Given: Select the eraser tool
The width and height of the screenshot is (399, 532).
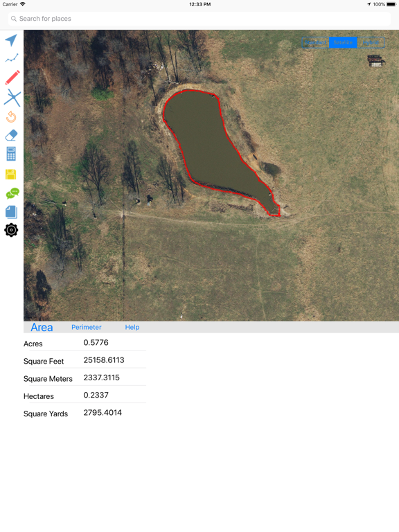Looking at the screenshot, I should point(11,135).
